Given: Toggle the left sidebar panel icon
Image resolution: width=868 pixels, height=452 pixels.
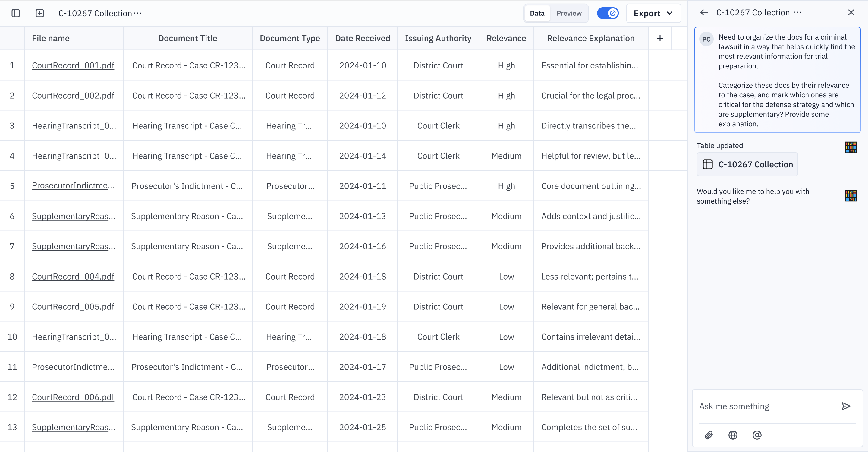Looking at the screenshot, I should (x=15, y=13).
